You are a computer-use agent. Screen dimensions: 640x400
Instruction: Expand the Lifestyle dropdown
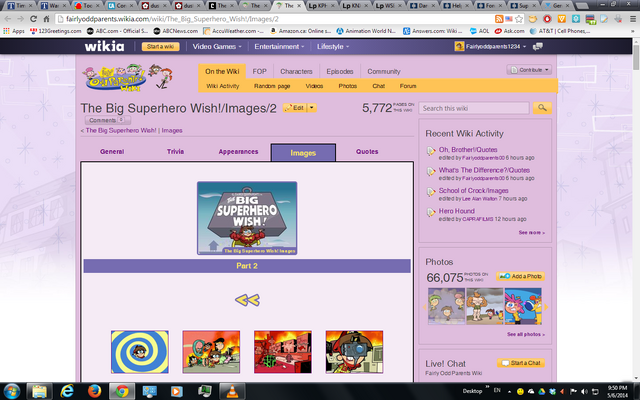(333, 47)
